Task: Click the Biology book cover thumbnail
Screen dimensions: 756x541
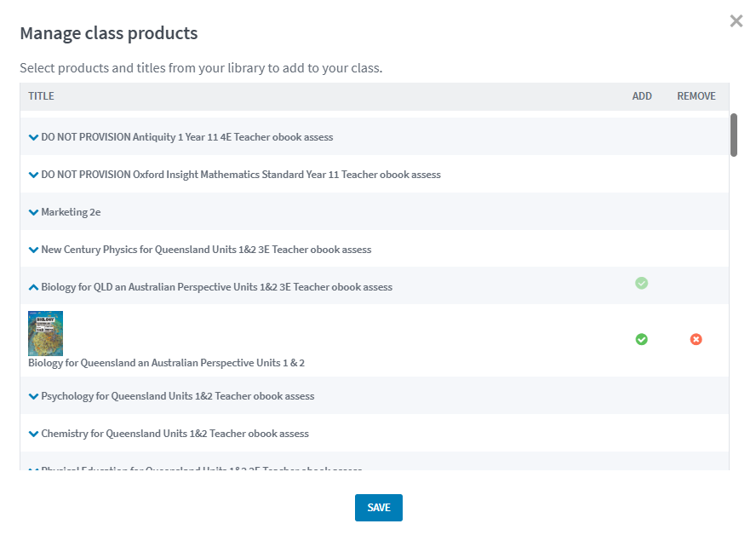Action: 45,333
